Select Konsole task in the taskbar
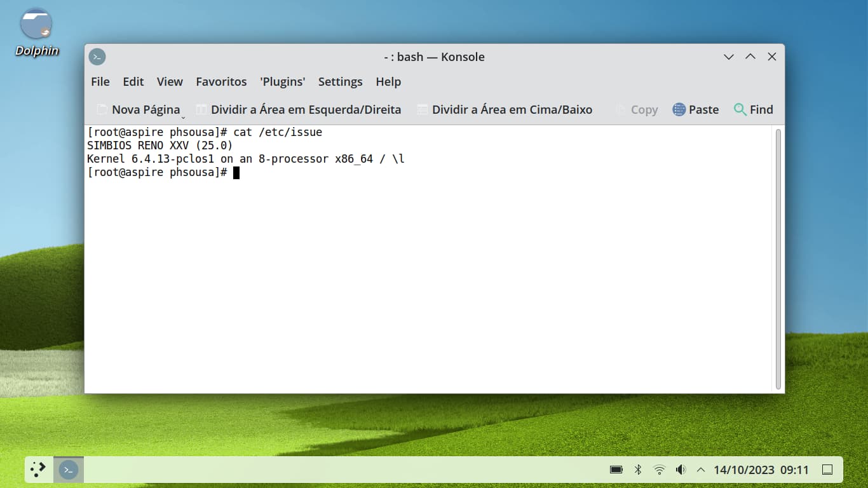The height and width of the screenshot is (488, 868). point(69,470)
